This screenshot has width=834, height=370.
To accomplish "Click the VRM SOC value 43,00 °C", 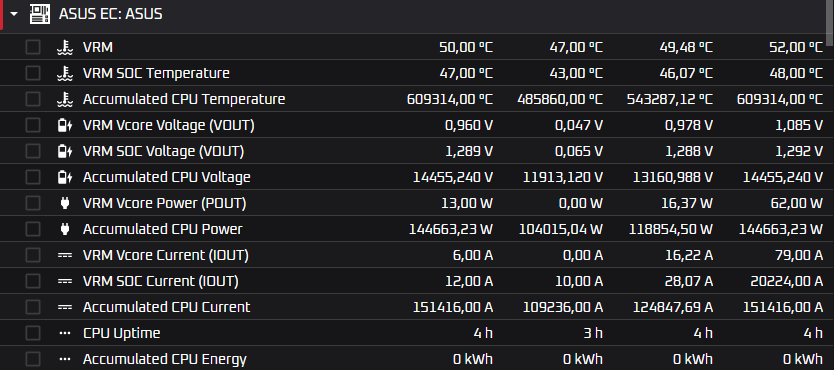I will pyautogui.click(x=576, y=73).
